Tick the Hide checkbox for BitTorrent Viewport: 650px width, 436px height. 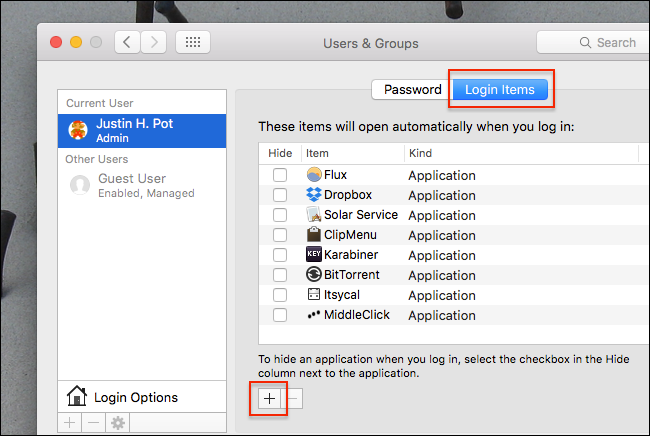tap(280, 274)
